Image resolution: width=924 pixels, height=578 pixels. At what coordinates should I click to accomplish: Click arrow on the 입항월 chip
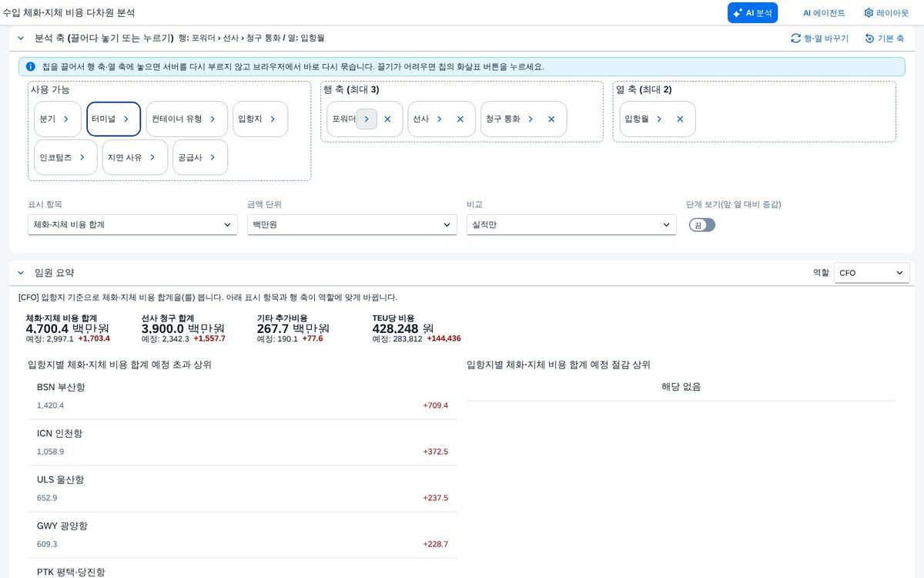click(659, 119)
